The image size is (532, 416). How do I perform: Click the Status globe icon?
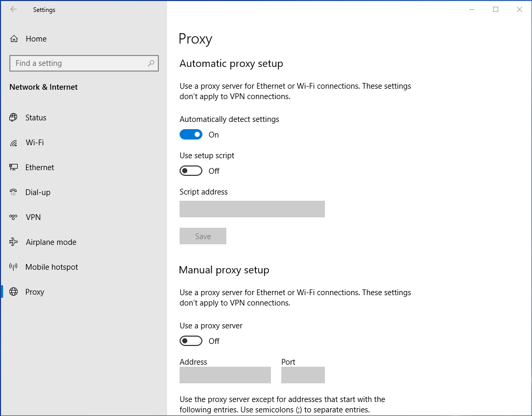(13, 117)
